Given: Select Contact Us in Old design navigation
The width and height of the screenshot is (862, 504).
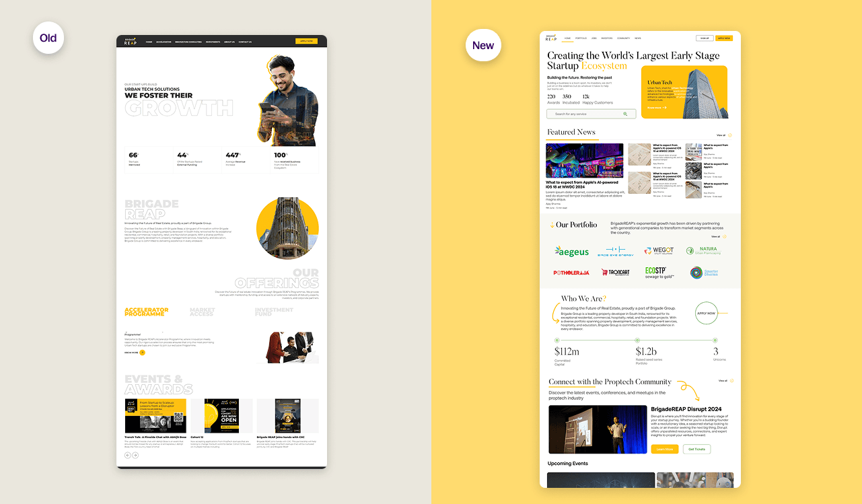Looking at the screenshot, I should coord(245,42).
